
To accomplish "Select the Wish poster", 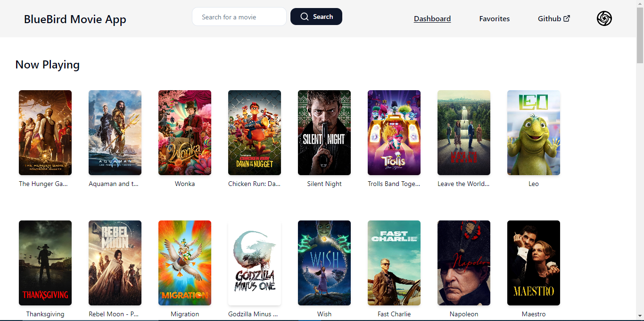I will click(x=324, y=263).
